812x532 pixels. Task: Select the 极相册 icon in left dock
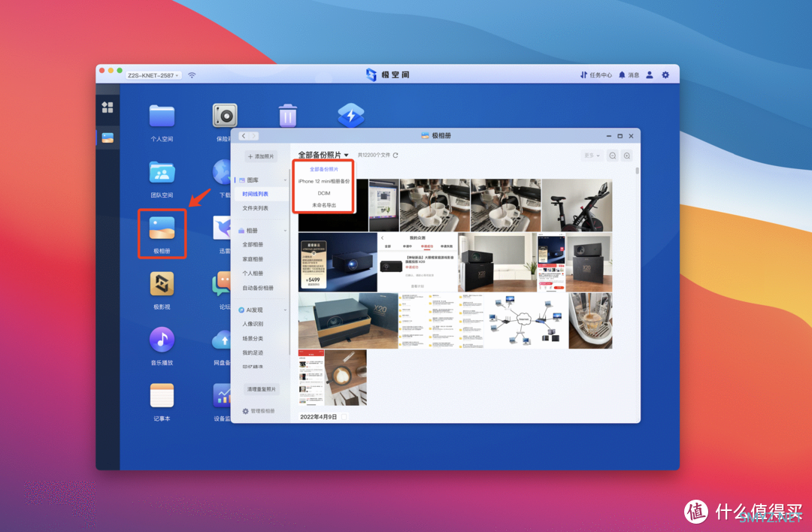click(x=108, y=138)
